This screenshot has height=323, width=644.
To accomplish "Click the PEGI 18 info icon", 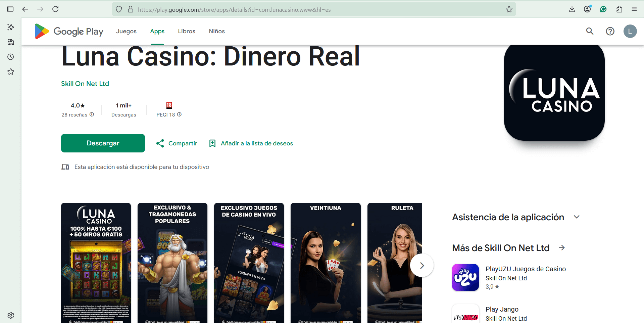I will click(179, 114).
